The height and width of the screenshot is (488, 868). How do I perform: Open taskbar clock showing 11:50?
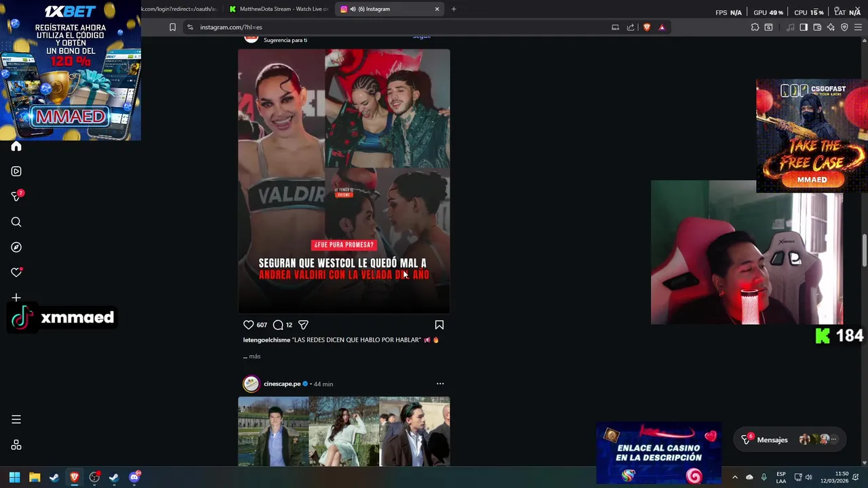[835, 477]
